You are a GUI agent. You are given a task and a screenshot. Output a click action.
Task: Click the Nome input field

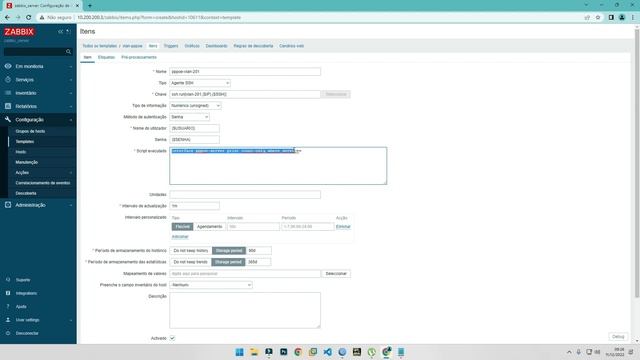tap(245, 71)
